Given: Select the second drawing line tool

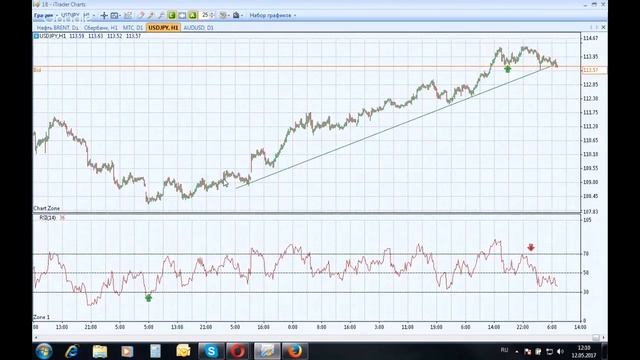Looking at the screenshot, I should click(151, 16).
